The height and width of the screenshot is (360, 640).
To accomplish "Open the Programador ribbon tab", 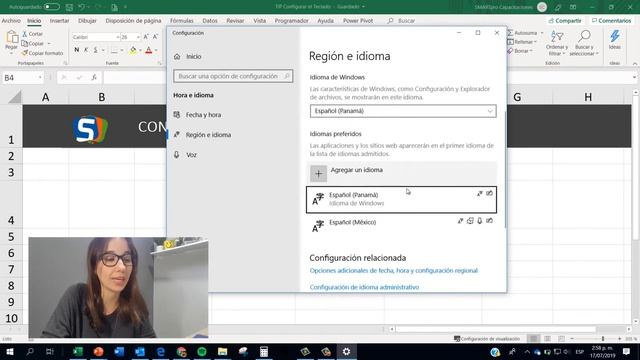I will [x=291, y=20].
